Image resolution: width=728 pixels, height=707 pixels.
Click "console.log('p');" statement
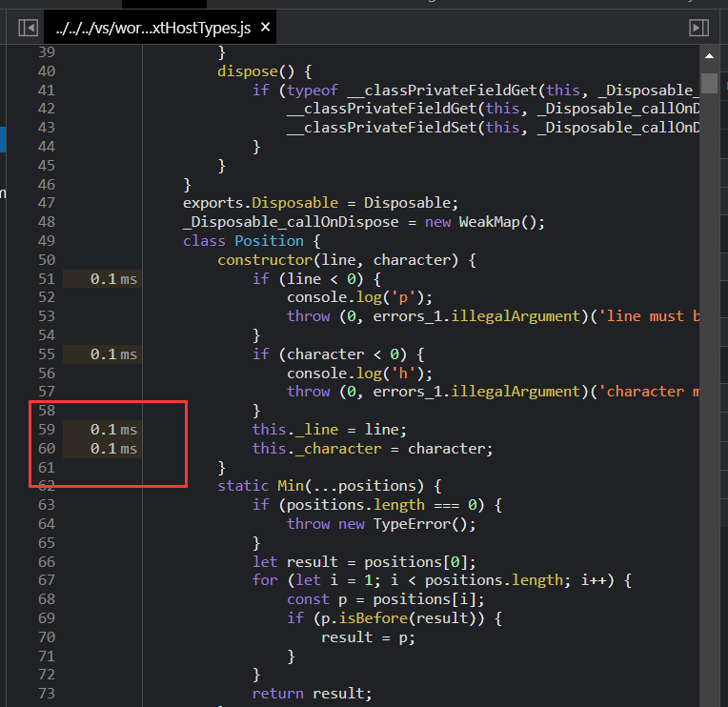click(359, 297)
